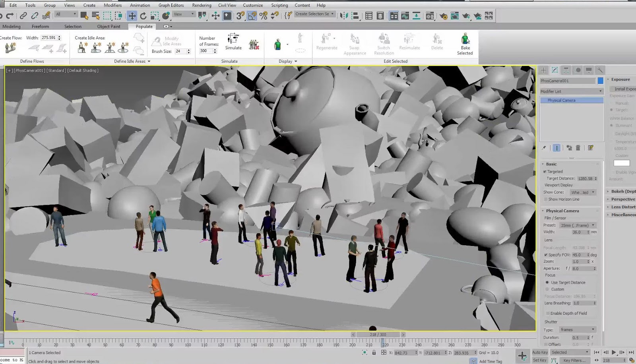Open the Utilities wrench tab icon
636x364 pixels.
point(600,70)
